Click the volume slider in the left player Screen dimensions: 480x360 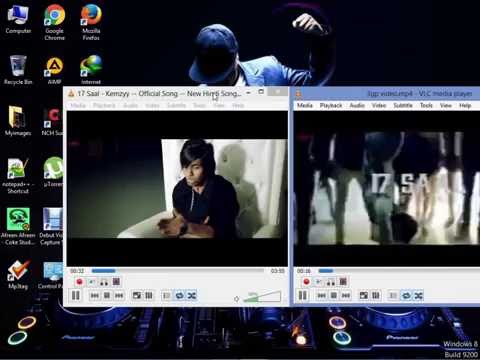pos(262,296)
